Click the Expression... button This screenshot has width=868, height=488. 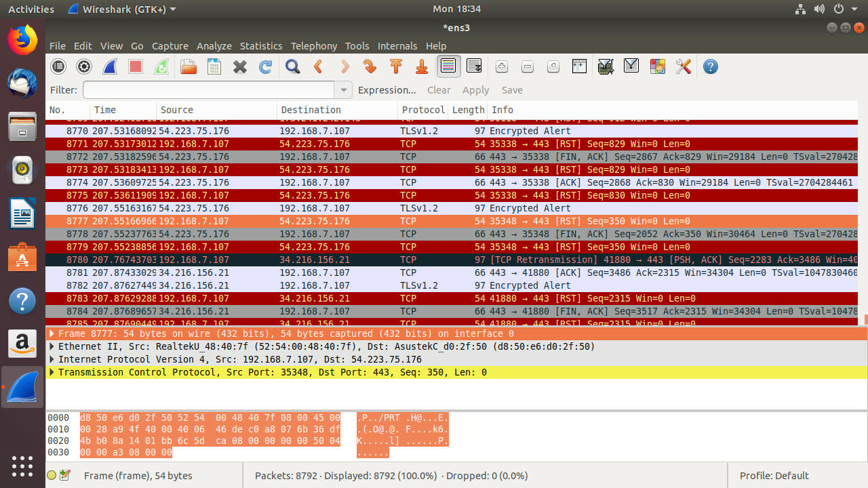tap(387, 90)
